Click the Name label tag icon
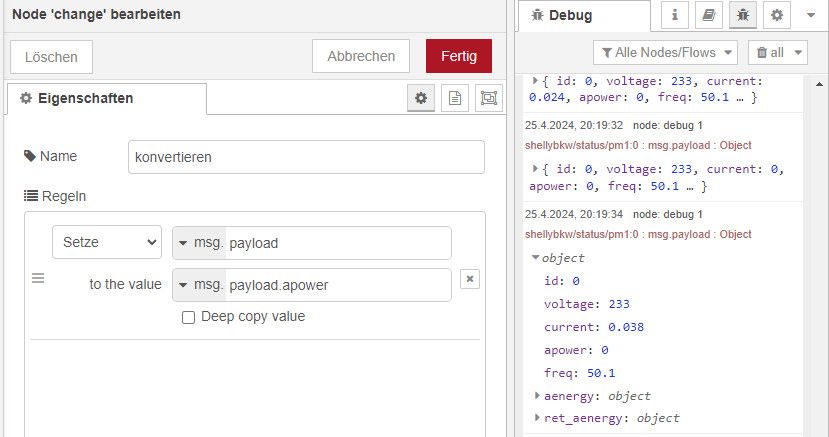Screen dimensions: 829x437 click(30, 156)
